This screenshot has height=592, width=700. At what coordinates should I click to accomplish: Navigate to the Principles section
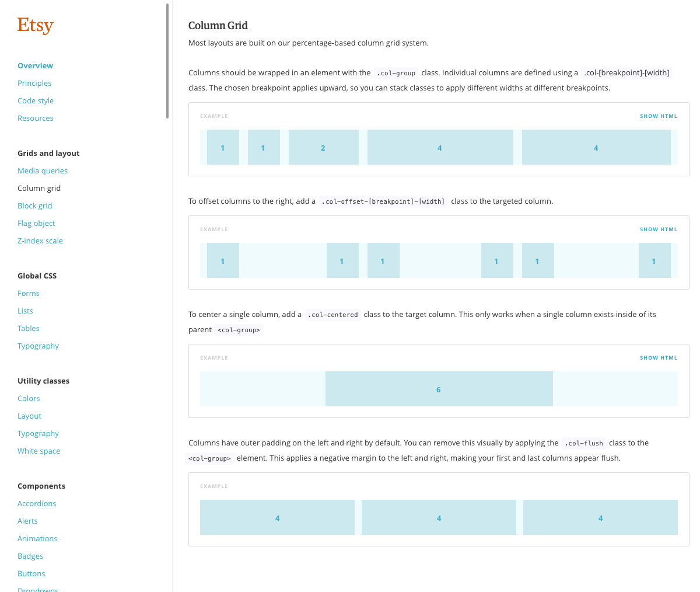coord(34,83)
